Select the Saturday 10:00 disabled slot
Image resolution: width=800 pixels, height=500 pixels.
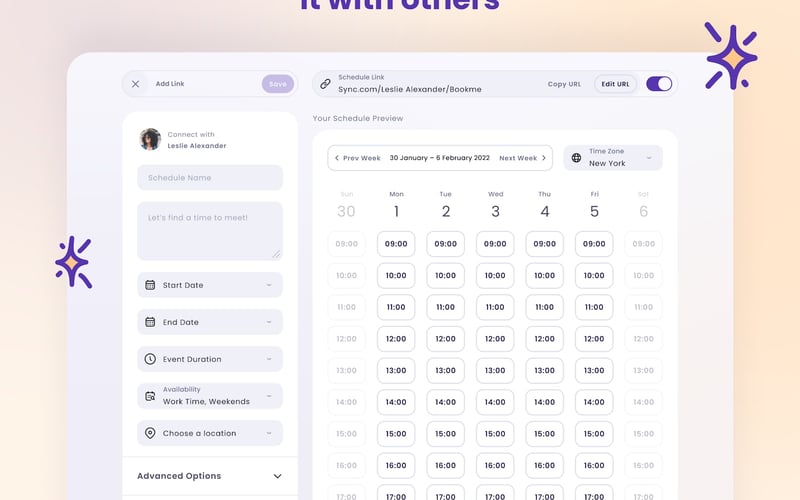pyautogui.click(x=643, y=276)
